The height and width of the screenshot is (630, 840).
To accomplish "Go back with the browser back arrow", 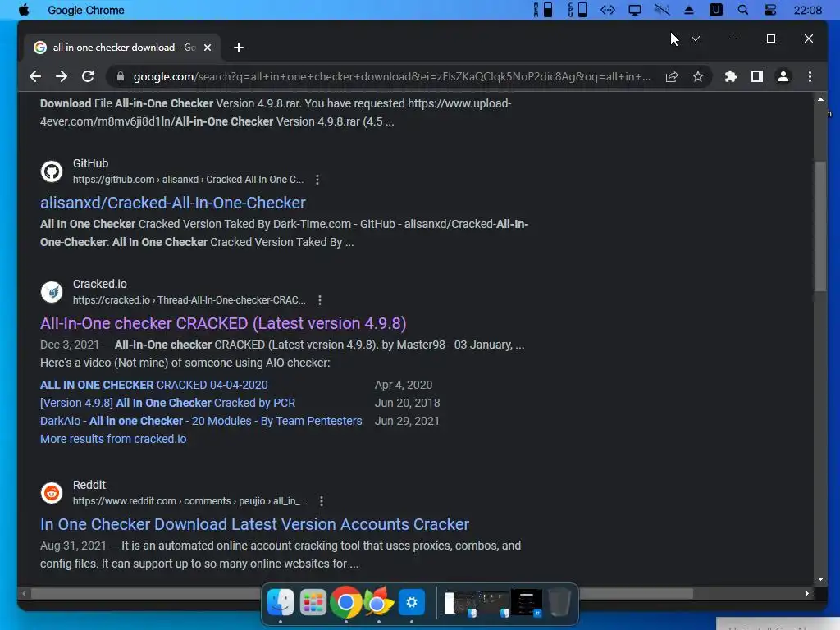I will click(35, 76).
